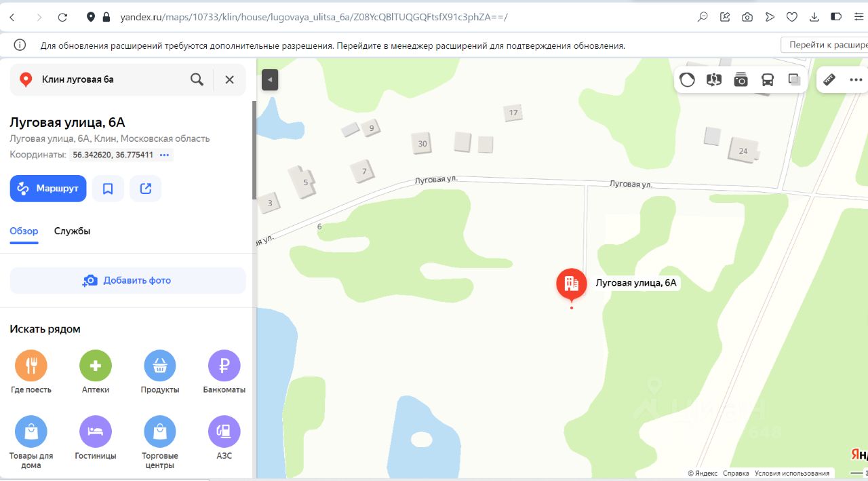Open the panoramas and photos camera icon

741,79
